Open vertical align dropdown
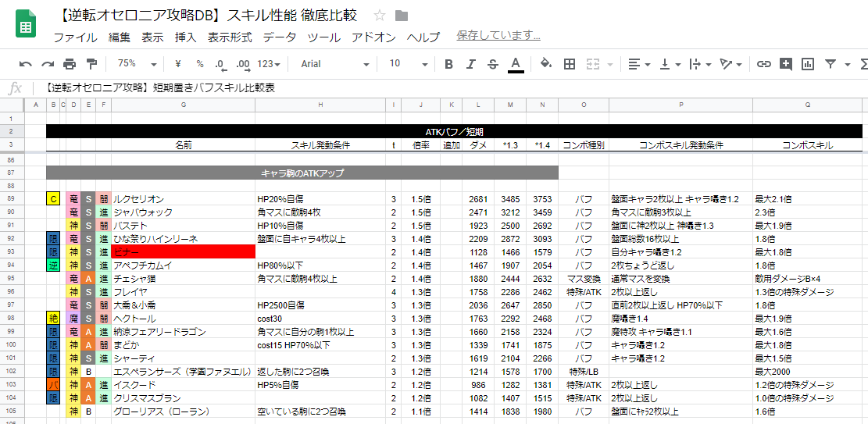The image size is (868, 424). pyautogui.click(x=670, y=64)
